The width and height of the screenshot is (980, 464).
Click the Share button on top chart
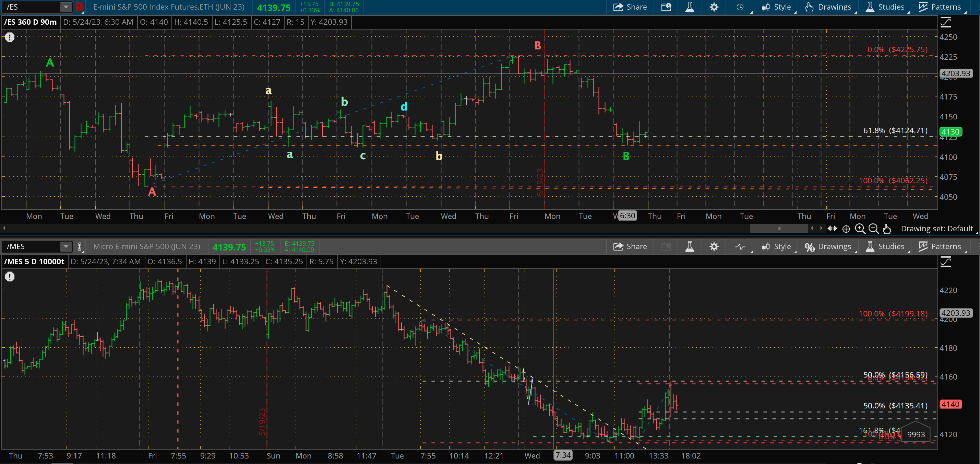point(630,7)
